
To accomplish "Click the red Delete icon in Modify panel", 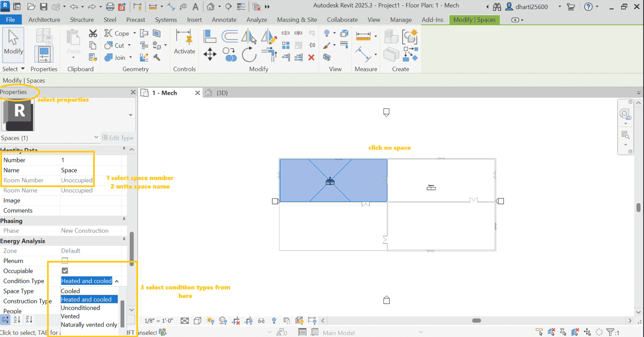I will coord(311,57).
